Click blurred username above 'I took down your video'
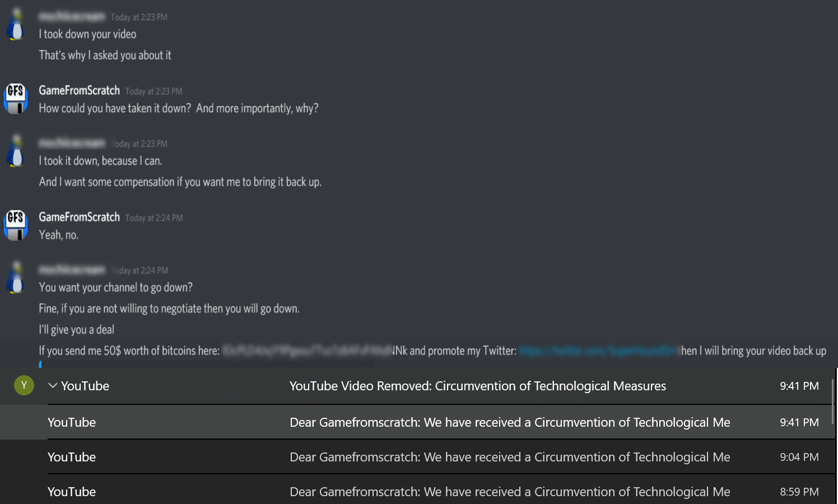The width and height of the screenshot is (838, 504). (x=72, y=16)
